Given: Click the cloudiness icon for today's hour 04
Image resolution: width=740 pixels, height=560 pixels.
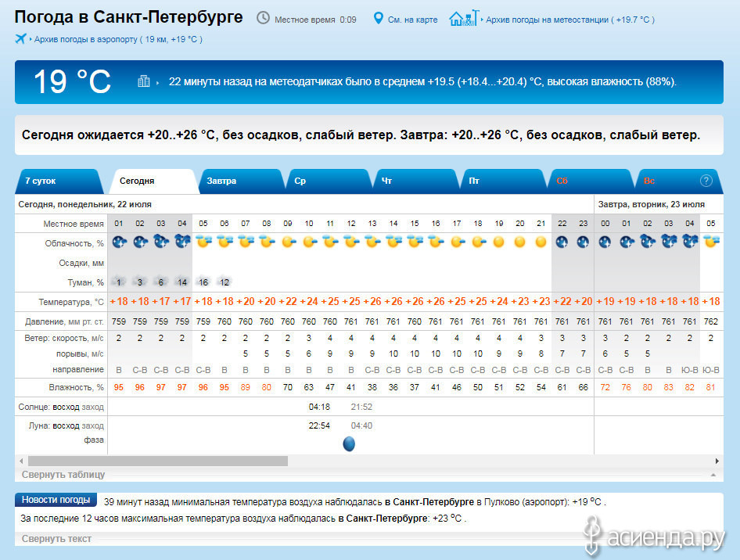Looking at the screenshot, I should point(182,242).
